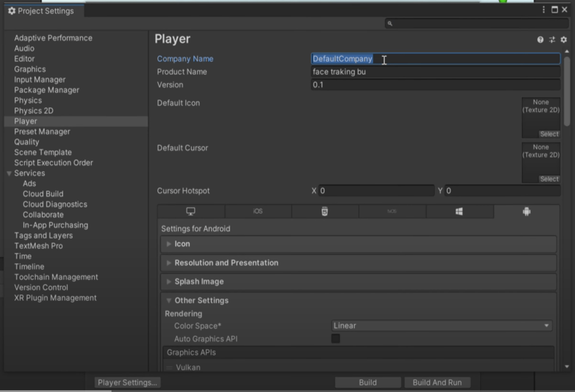
Task: Open Cloud Diagnostics under Services
Action: pyautogui.click(x=55, y=205)
